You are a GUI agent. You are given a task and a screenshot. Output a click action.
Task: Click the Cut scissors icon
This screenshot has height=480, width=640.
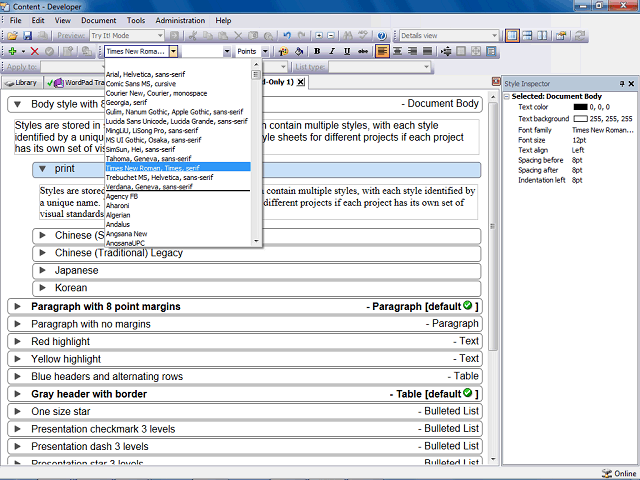pyautogui.click(x=193, y=36)
